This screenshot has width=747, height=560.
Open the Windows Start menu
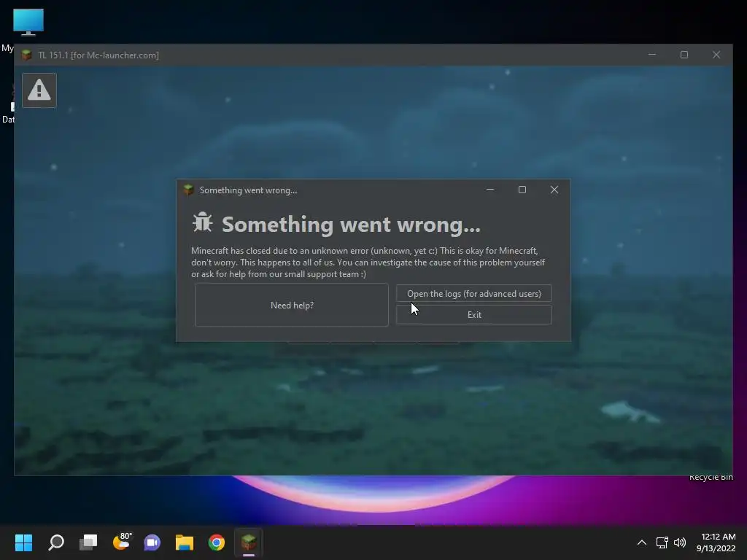pos(23,542)
